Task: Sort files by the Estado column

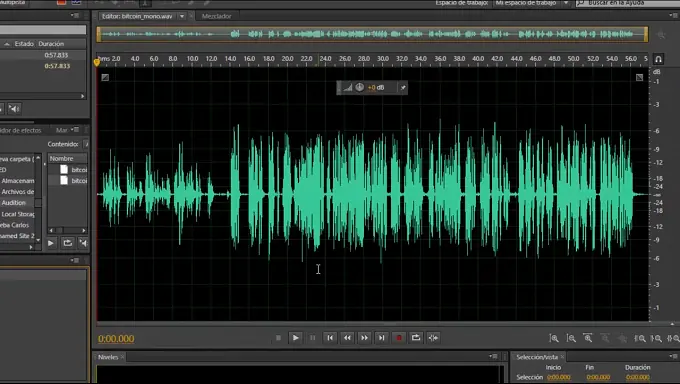Action: click(24, 44)
